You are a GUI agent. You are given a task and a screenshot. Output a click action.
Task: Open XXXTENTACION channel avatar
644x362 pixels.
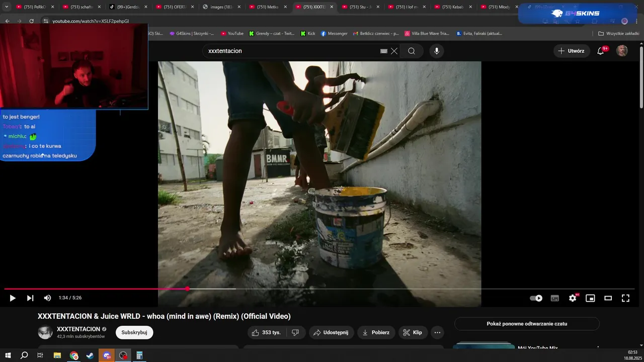[x=45, y=332]
